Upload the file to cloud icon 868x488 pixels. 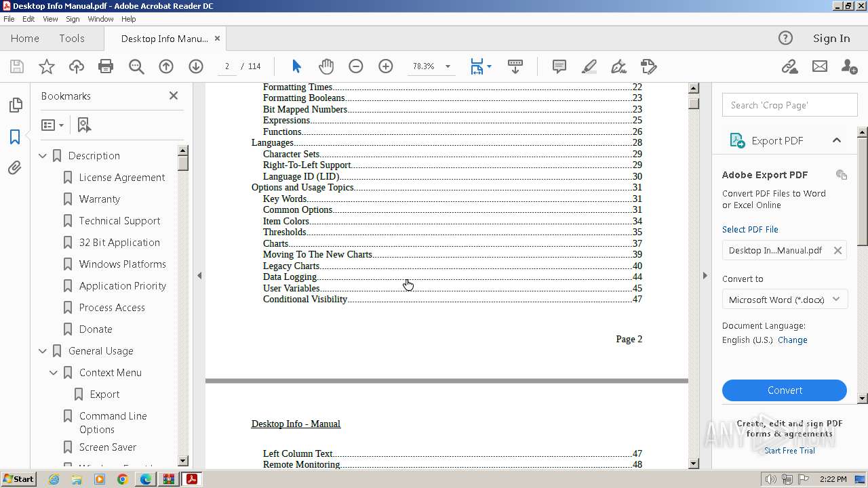(x=77, y=66)
